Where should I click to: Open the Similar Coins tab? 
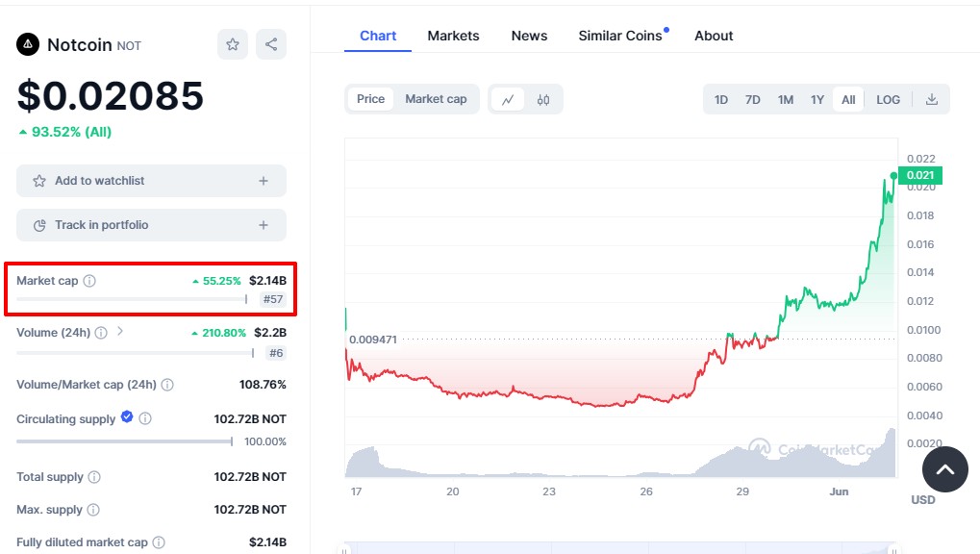point(620,36)
